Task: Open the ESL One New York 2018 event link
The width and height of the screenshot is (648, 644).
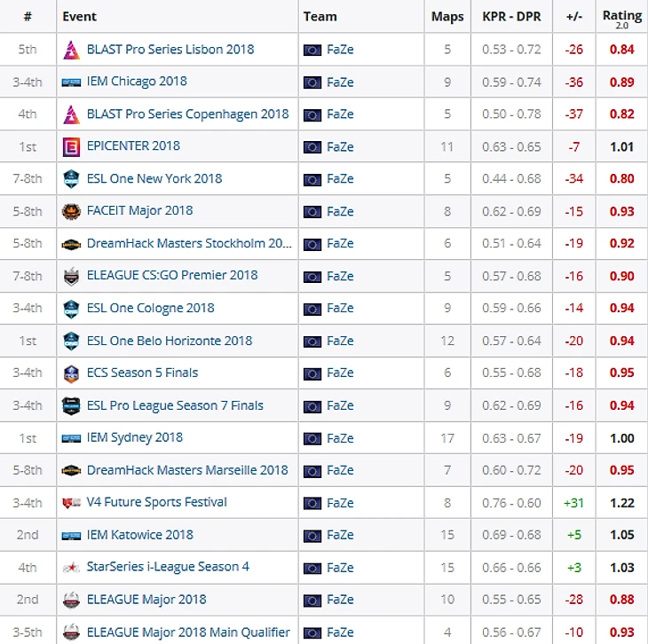Action: click(x=154, y=179)
